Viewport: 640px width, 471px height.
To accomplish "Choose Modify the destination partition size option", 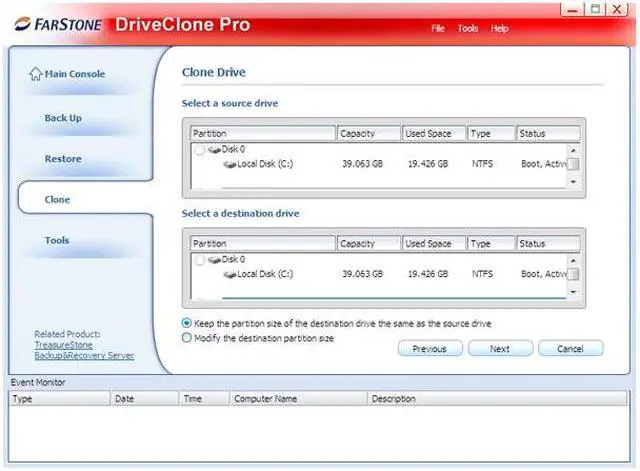I will [x=187, y=338].
